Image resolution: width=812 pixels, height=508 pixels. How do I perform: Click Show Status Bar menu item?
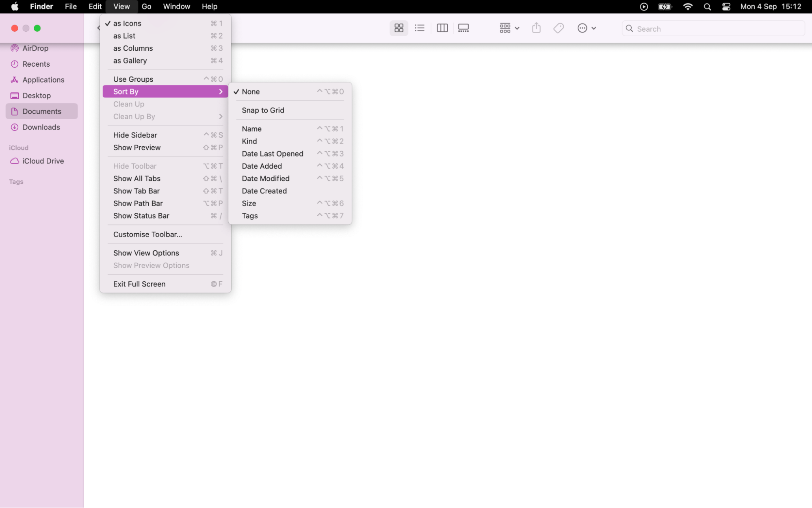[165, 216]
